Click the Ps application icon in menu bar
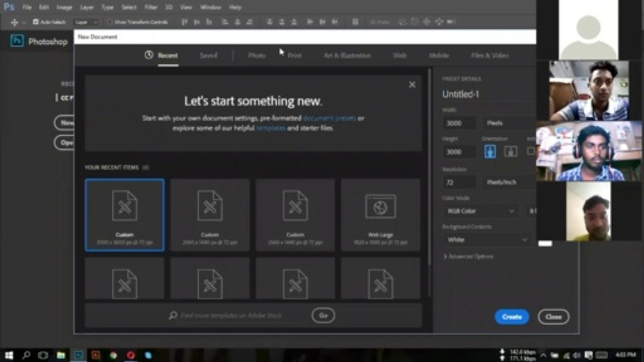The height and width of the screenshot is (362, 644). (x=9, y=7)
